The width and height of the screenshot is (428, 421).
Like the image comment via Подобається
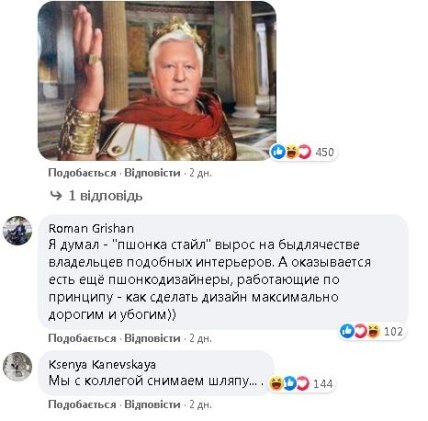(82, 173)
